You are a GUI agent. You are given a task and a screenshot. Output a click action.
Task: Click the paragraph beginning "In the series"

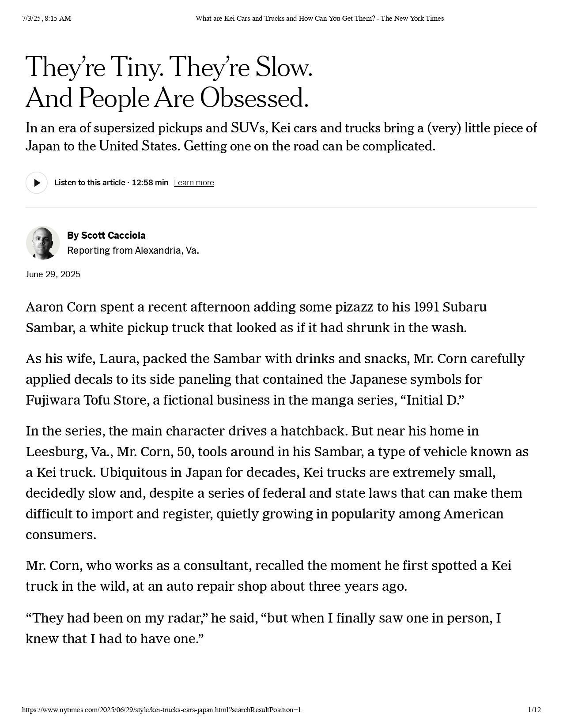coord(277,482)
